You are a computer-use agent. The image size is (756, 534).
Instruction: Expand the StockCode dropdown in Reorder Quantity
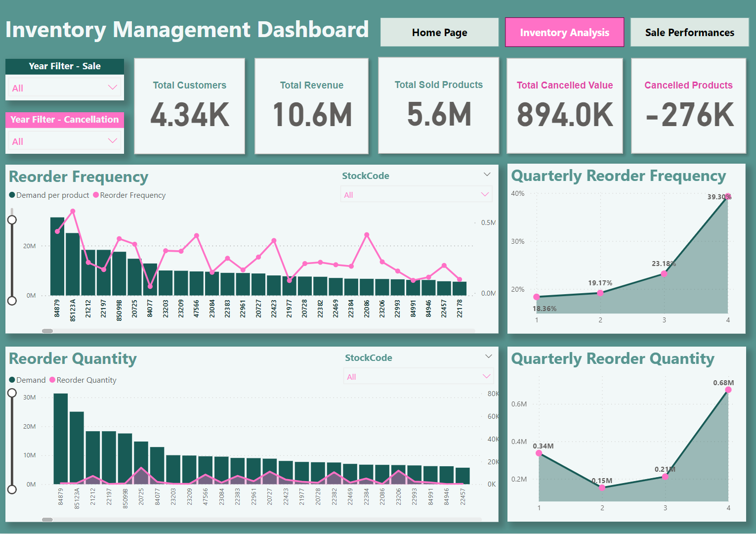click(x=487, y=376)
